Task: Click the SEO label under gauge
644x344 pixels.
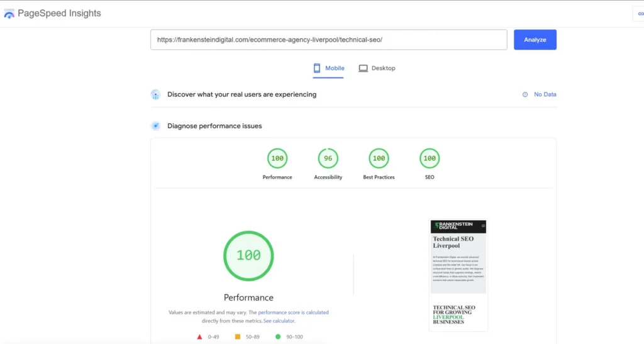Action: coord(430,177)
